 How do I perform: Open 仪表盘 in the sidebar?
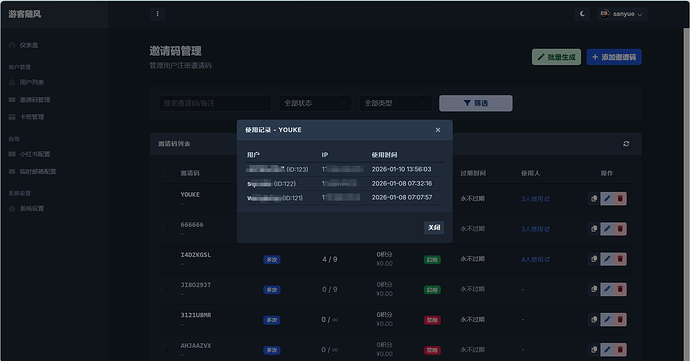[24, 45]
